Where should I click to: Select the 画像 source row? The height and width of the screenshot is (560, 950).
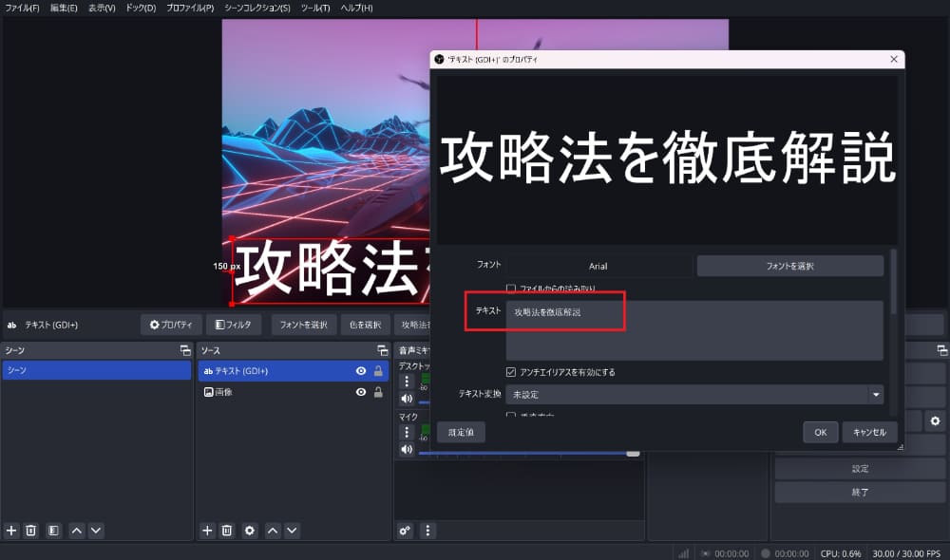(294, 392)
